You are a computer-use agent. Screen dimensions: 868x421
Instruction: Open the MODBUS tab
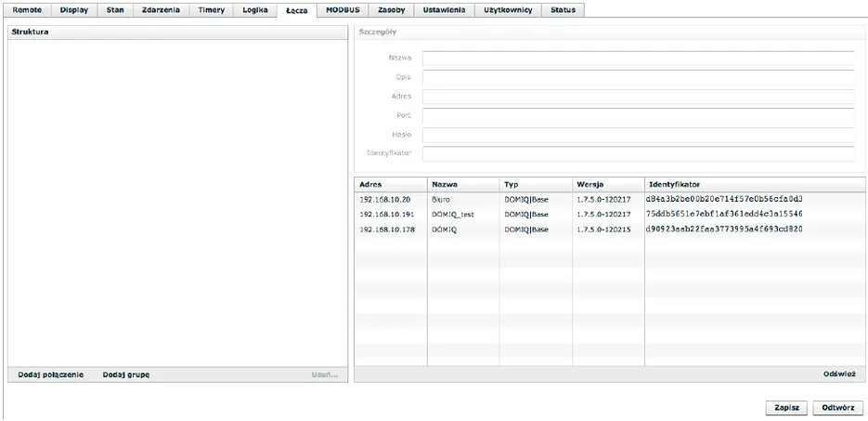pos(342,10)
